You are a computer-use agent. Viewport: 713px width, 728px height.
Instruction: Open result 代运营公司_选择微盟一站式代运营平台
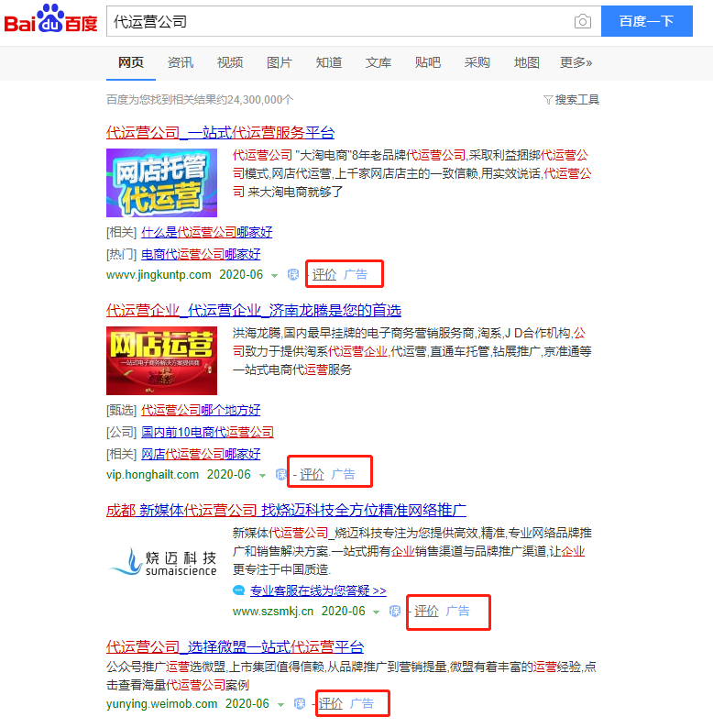pyautogui.click(x=235, y=646)
